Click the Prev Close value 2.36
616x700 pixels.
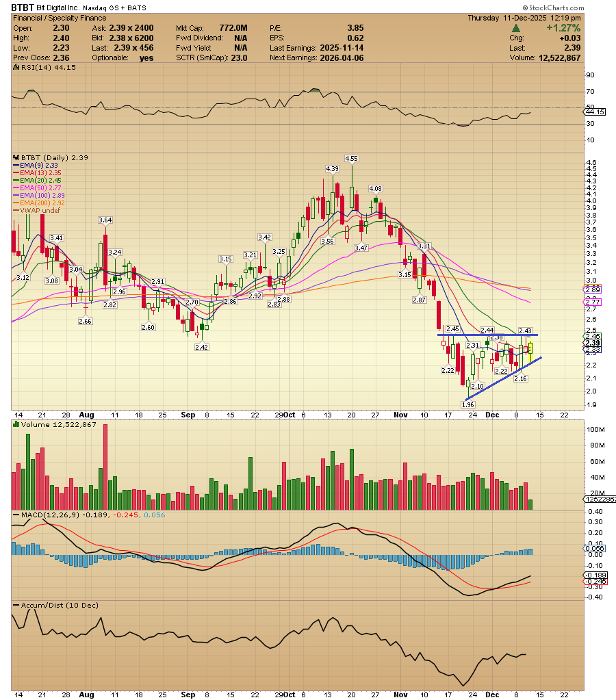pyautogui.click(x=61, y=58)
